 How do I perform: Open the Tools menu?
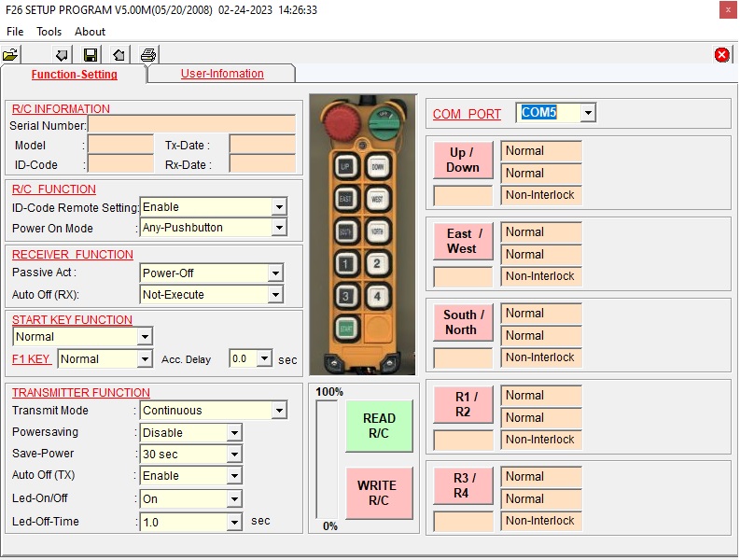49,32
